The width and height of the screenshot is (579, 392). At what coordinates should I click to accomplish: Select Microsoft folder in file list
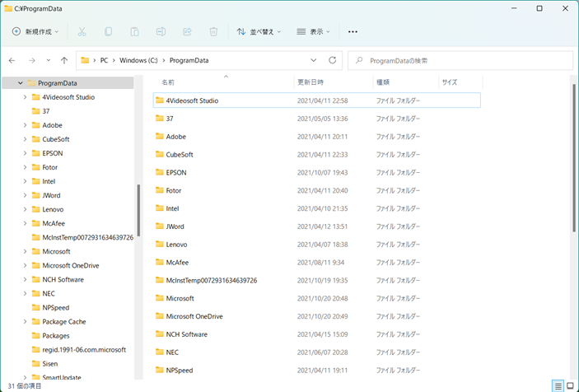[x=180, y=298]
